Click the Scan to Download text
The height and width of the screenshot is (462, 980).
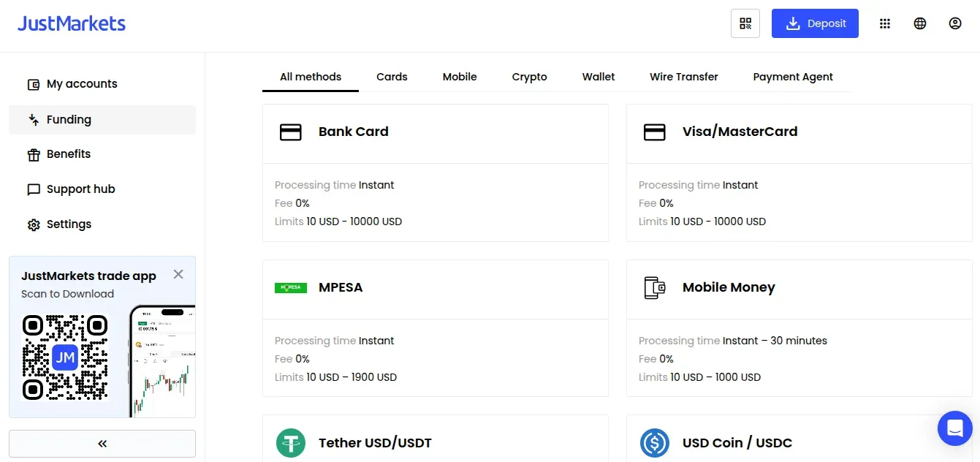[x=67, y=294]
